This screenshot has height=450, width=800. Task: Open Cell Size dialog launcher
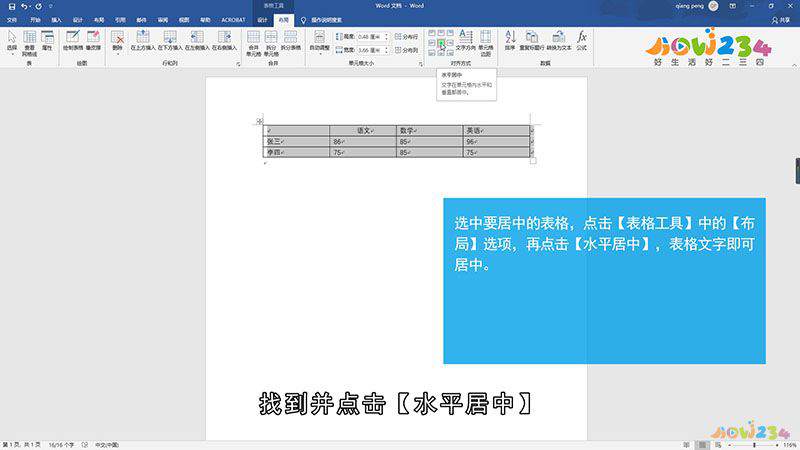tap(421, 64)
